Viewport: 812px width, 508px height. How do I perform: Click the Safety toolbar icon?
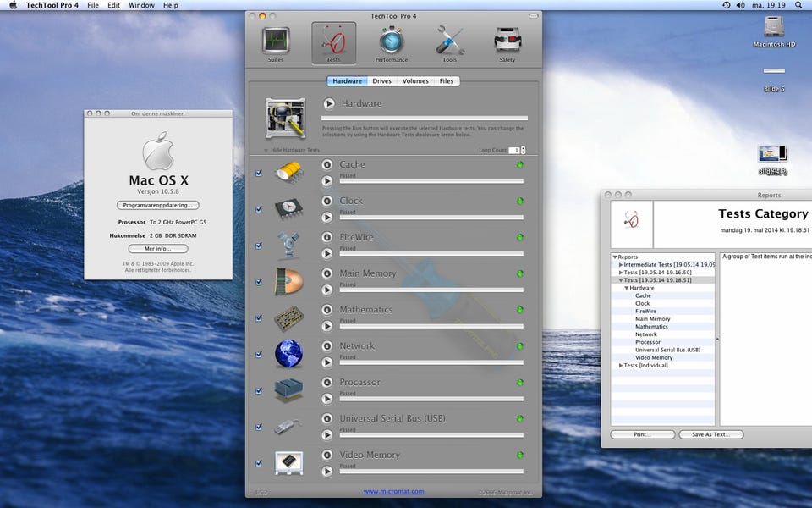coord(507,42)
